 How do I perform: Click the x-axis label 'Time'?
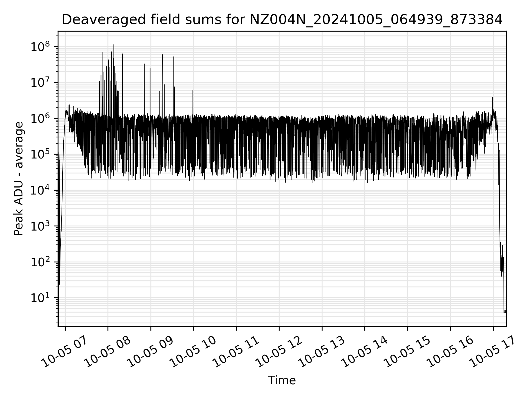tap(282, 380)
